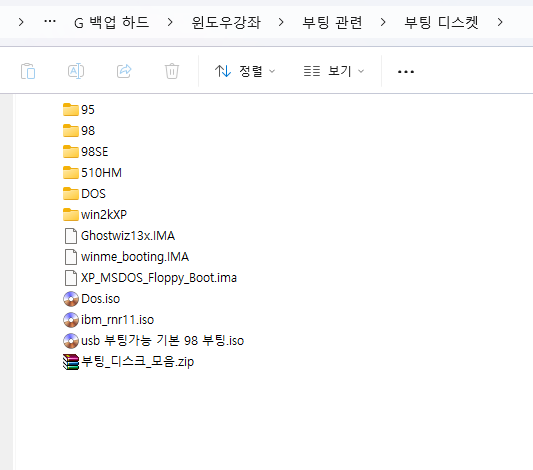
Task: Select the 510HM folder icon
Action: [71, 173]
